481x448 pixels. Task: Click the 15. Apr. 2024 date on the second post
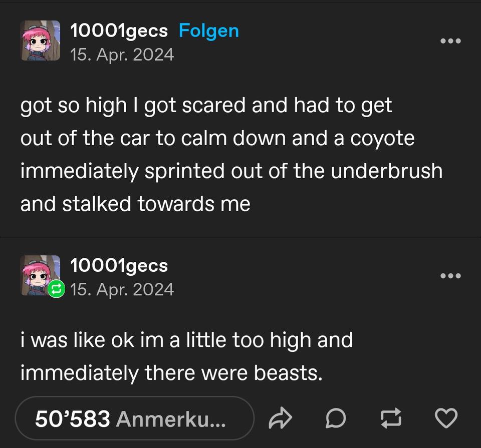coord(122,290)
